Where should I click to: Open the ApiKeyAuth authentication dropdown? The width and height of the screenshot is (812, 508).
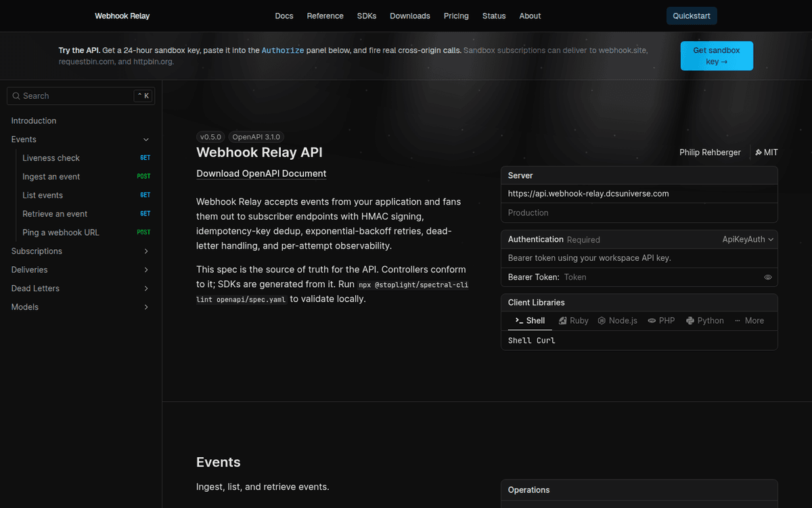click(x=748, y=239)
